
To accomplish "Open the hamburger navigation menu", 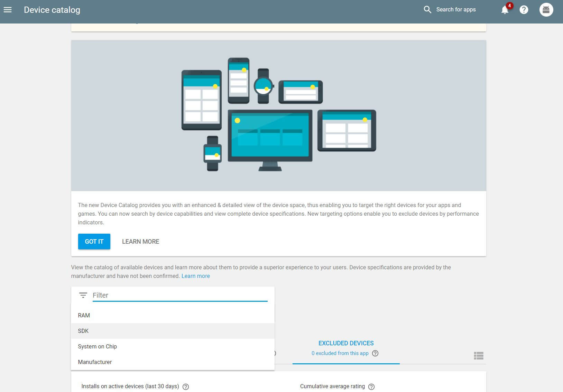I will (8, 10).
